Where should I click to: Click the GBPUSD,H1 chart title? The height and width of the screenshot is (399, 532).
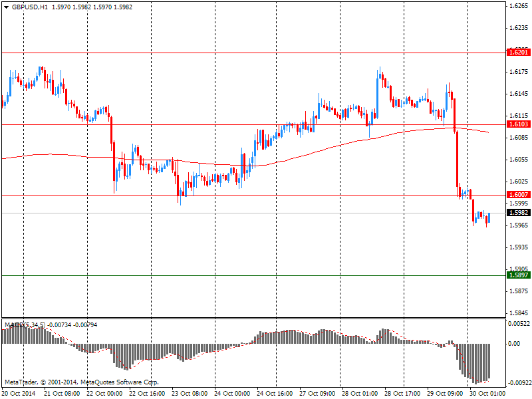[29, 7]
